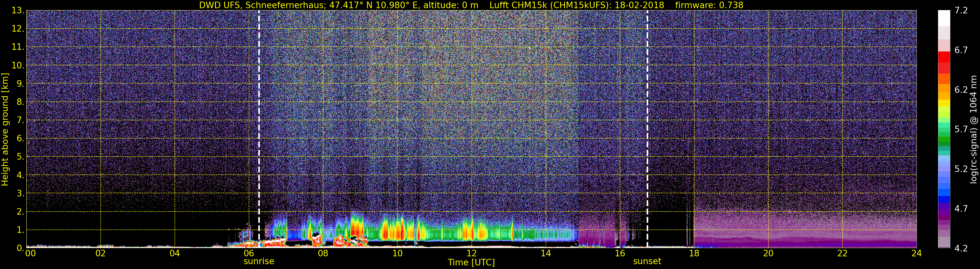Screen dimensions: 980x269
Task: Click the time axis tick label '12'
Action: pyautogui.click(x=471, y=253)
